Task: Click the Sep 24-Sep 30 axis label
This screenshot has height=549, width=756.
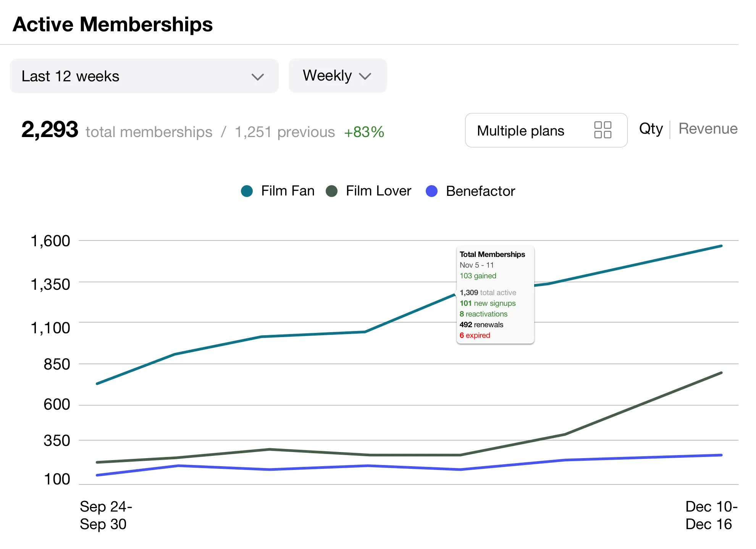Action: (x=106, y=515)
